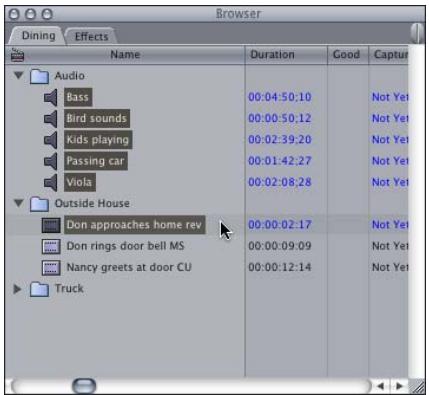Click duration 00:00:50;12 of Bird sounds
Screen dimensions: 429x395
click(x=280, y=119)
